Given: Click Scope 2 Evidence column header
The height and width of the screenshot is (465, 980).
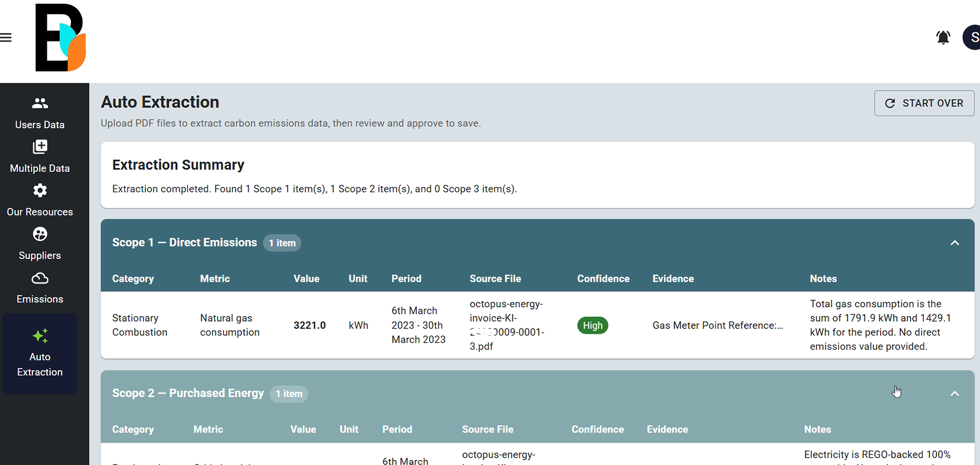Looking at the screenshot, I should tap(667, 430).
